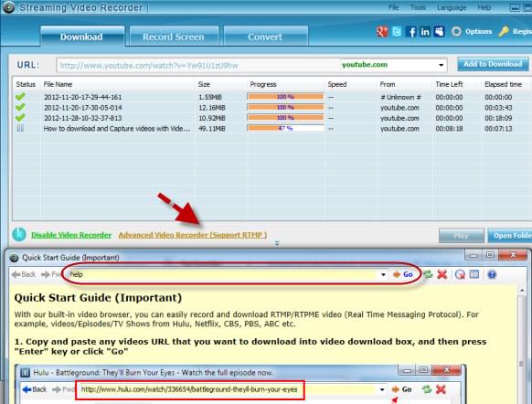Open Advanced Video Recorder (Support RTMP) link
The height and width of the screenshot is (404, 532).
tap(192, 235)
